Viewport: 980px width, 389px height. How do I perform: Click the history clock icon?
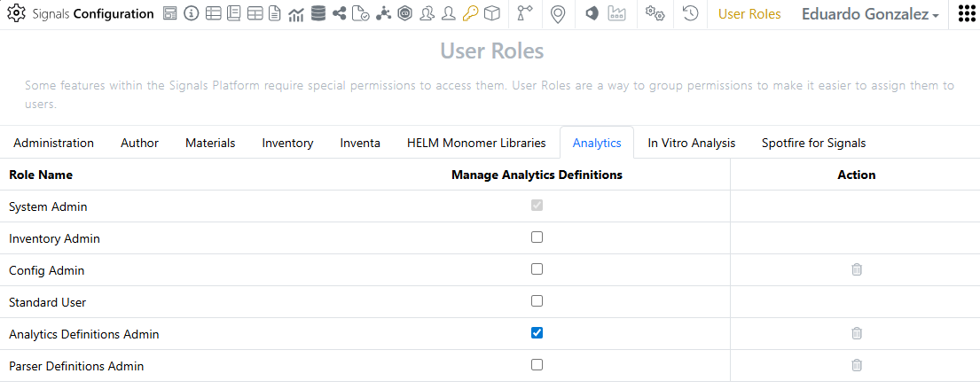coord(690,14)
